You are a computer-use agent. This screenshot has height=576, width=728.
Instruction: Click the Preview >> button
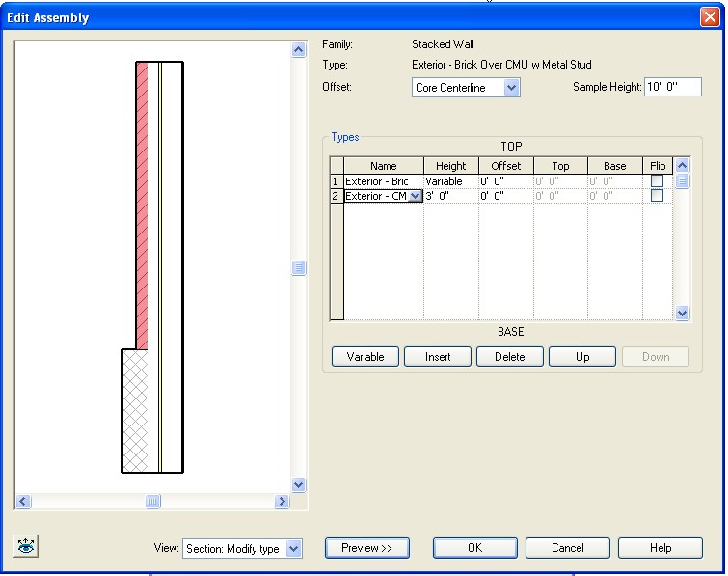[366, 548]
